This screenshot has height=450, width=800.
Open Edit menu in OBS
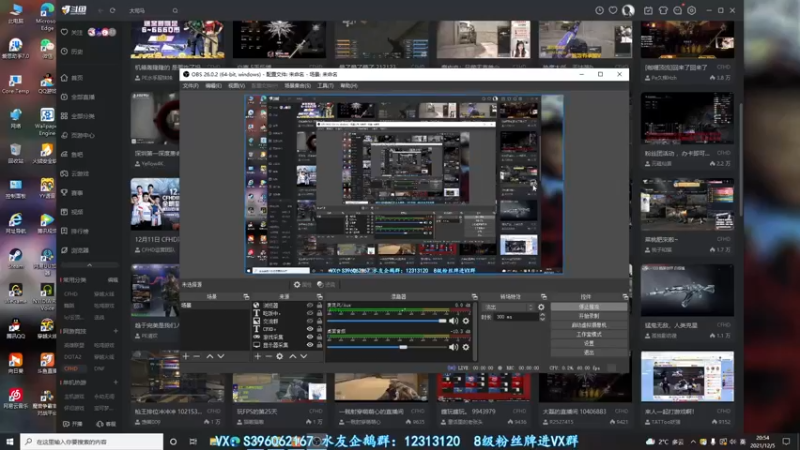click(213, 86)
